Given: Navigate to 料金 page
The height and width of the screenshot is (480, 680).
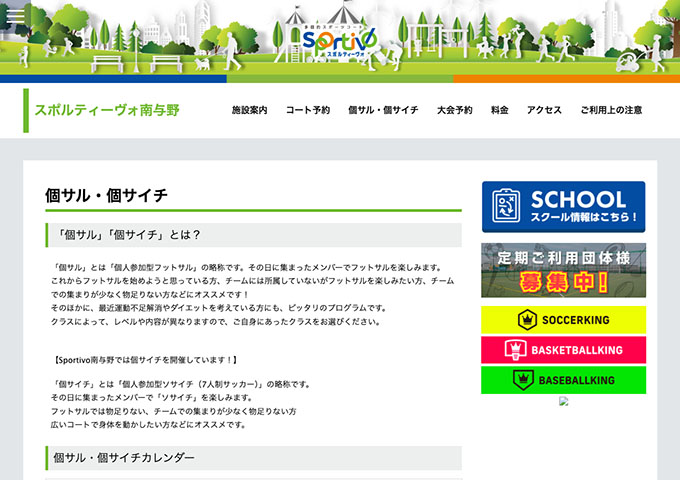Looking at the screenshot, I should (x=500, y=110).
